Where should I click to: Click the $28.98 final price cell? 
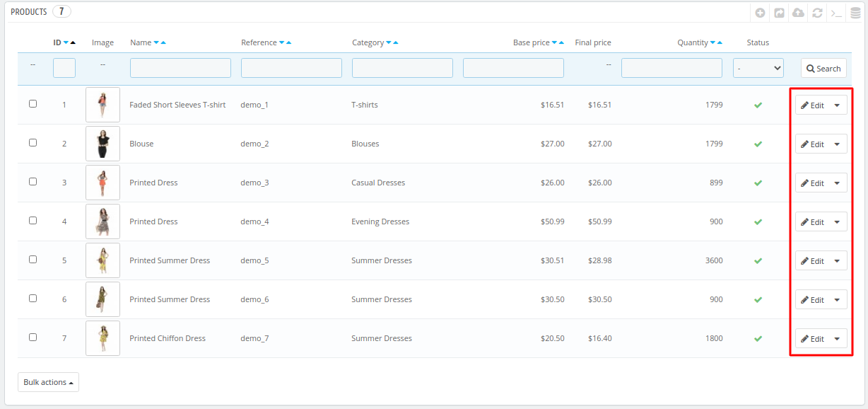pos(599,260)
